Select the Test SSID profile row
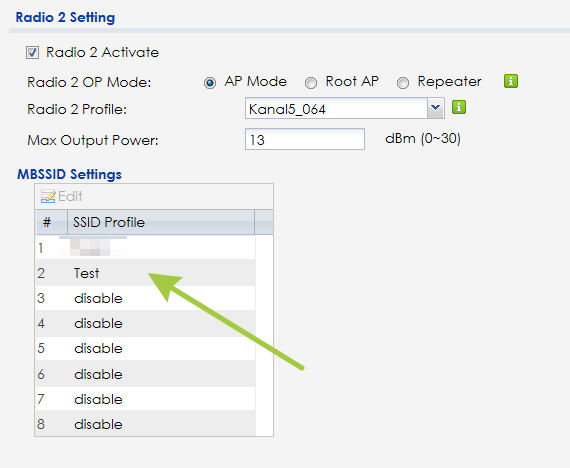The width and height of the screenshot is (570, 468). pyautogui.click(x=145, y=273)
